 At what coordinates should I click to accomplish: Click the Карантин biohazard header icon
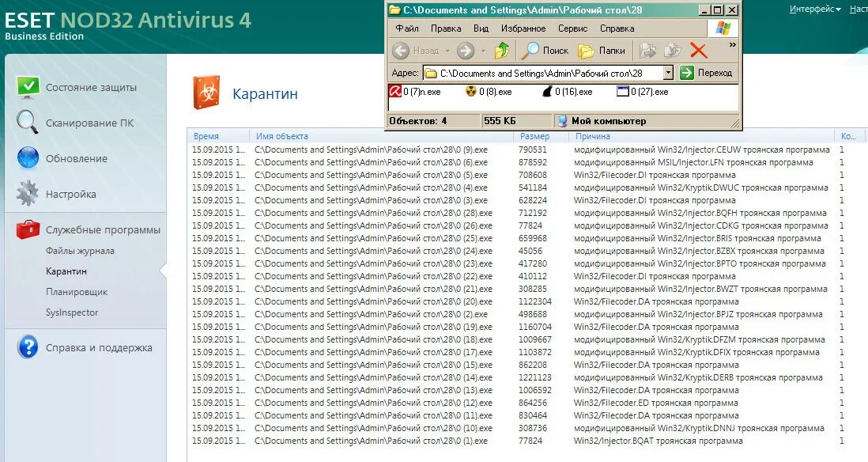click(x=206, y=93)
